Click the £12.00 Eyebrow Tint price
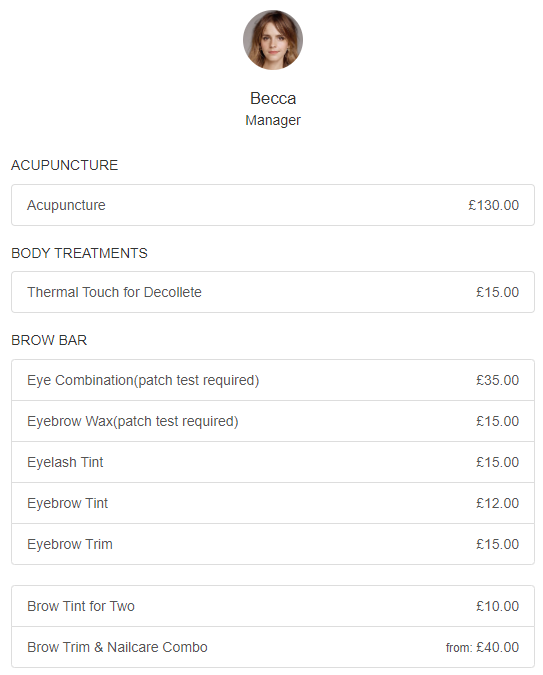This screenshot has height=675, width=543. click(x=497, y=503)
